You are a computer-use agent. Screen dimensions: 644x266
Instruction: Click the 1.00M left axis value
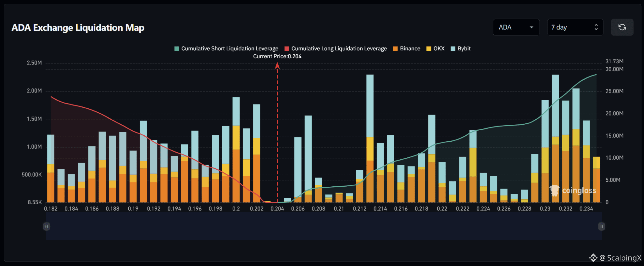point(34,147)
